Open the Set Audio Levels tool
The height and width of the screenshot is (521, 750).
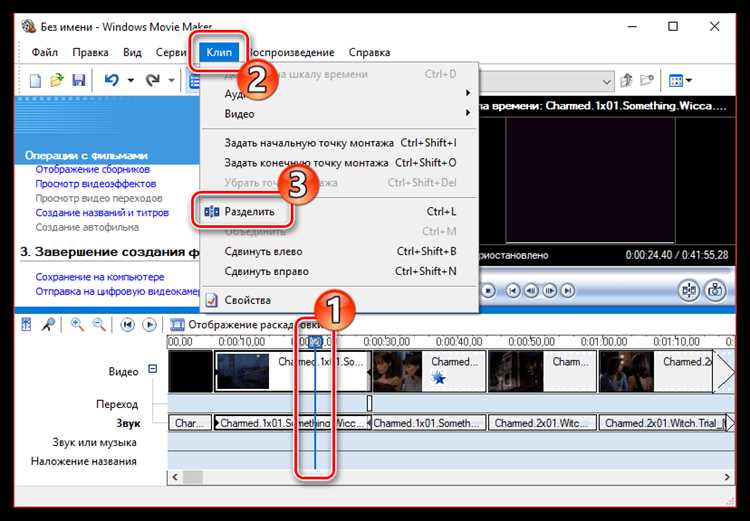(26, 325)
